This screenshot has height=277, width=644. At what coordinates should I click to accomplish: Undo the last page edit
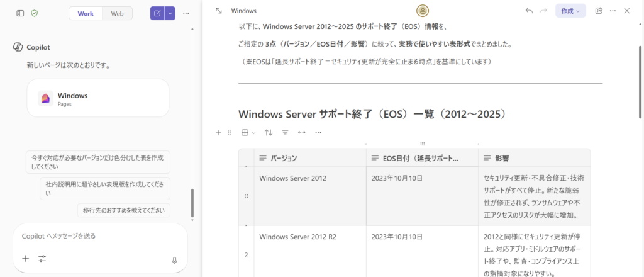[x=529, y=11]
